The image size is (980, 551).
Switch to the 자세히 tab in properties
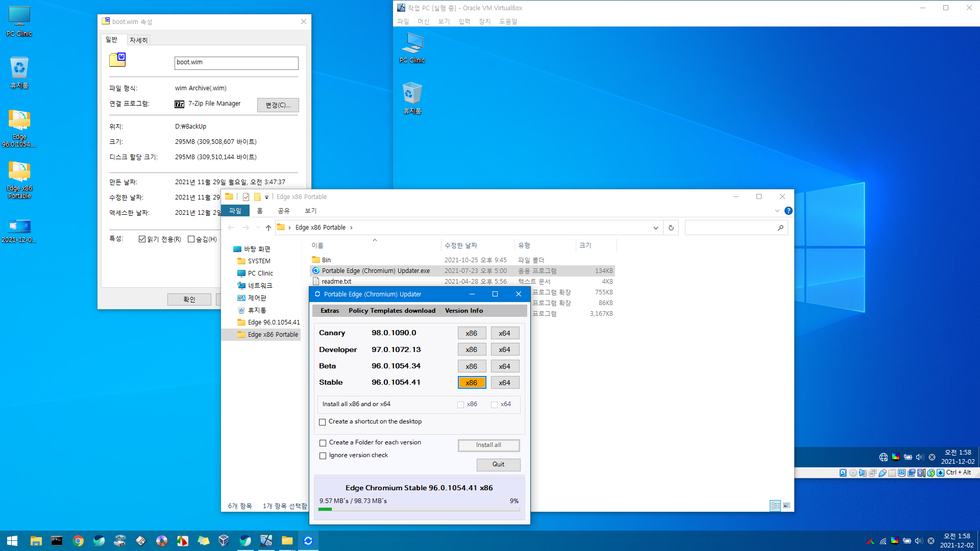(x=138, y=40)
